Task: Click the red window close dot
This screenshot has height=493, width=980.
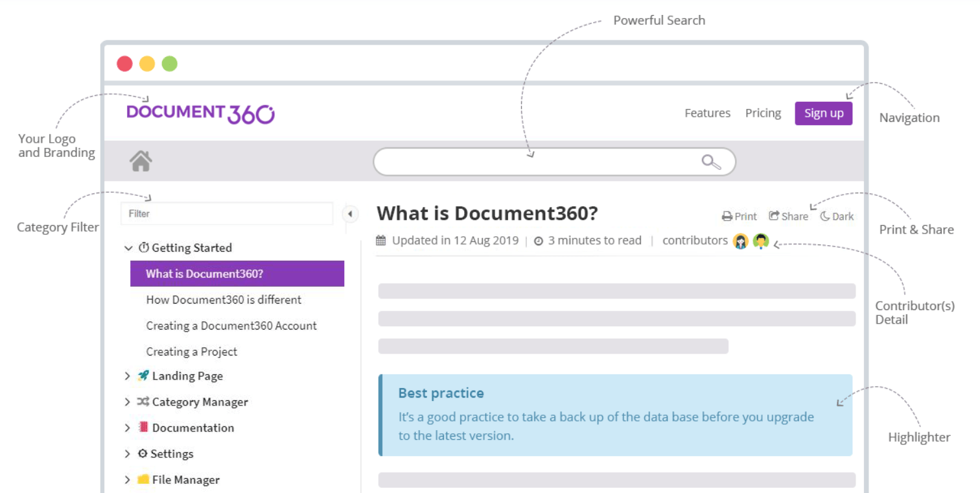Action: click(x=124, y=64)
